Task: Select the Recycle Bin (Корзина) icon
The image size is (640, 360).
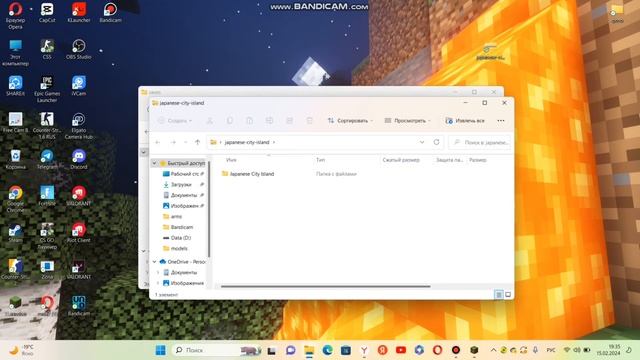Action: pyautogui.click(x=15, y=160)
